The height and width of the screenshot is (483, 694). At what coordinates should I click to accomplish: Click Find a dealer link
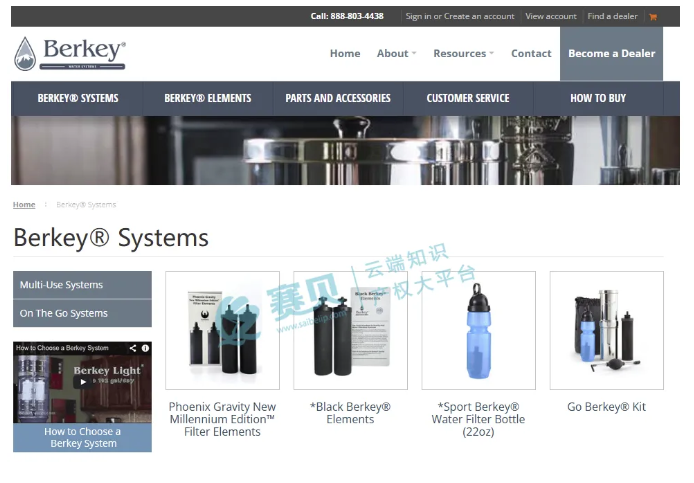(x=613, y=16)
